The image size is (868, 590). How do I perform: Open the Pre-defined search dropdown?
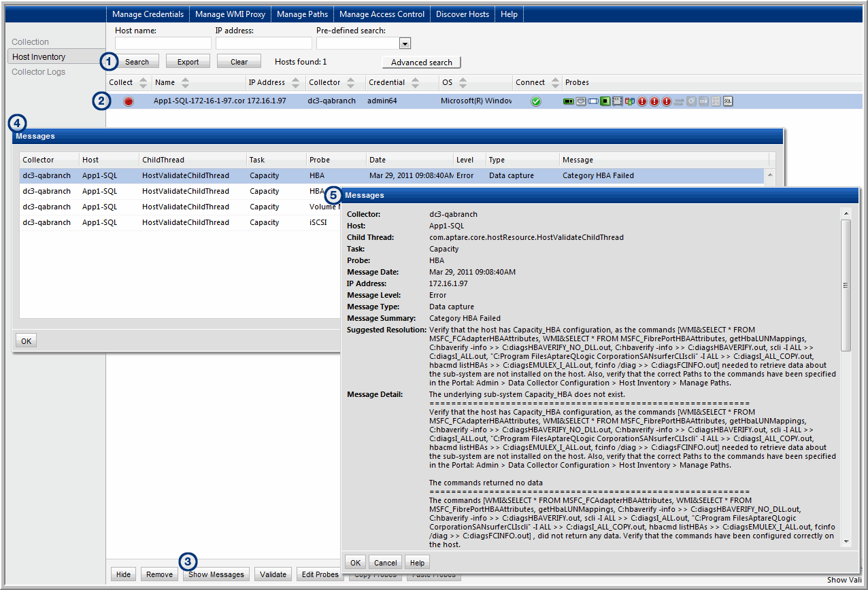pos(405,44)
